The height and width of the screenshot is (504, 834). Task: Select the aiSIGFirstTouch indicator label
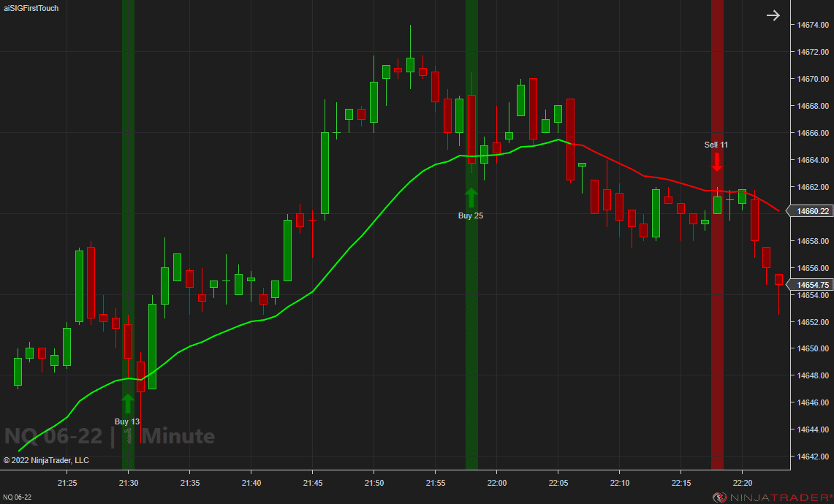tap(31, 8)
